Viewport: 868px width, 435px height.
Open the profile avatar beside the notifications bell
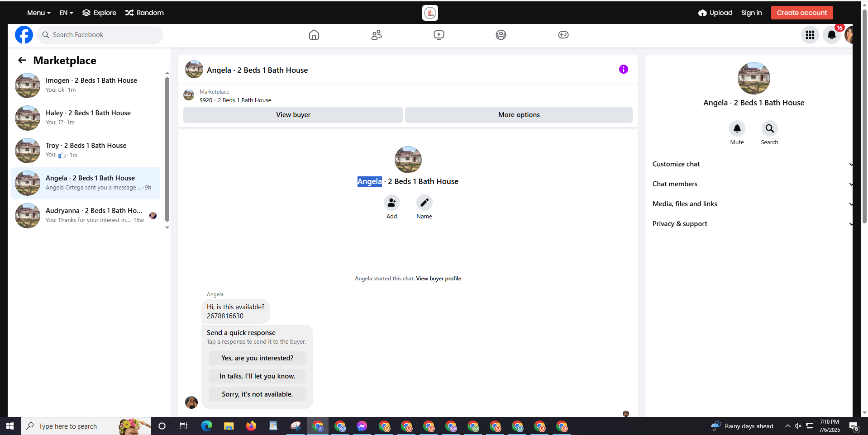point(849,35)
